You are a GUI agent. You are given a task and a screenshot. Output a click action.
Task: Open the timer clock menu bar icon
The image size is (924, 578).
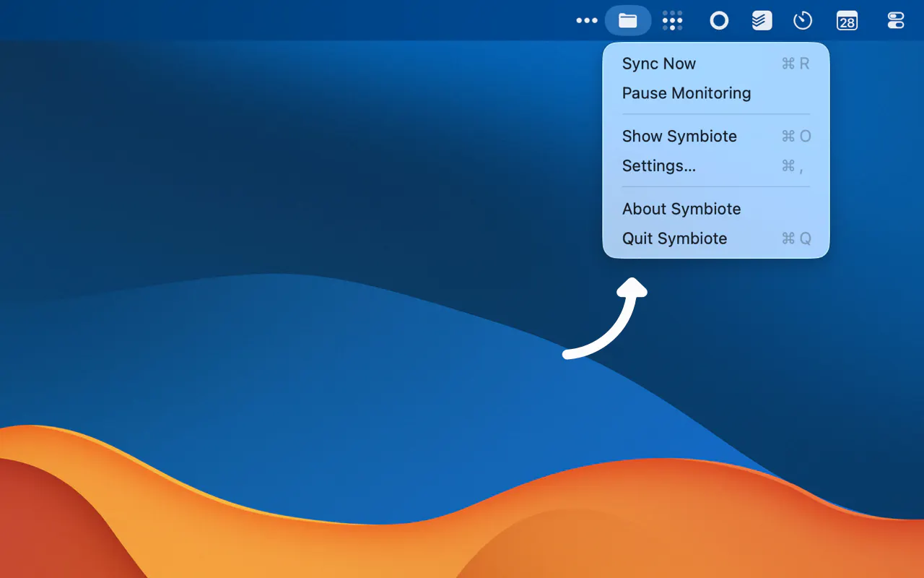pos(803,20)
